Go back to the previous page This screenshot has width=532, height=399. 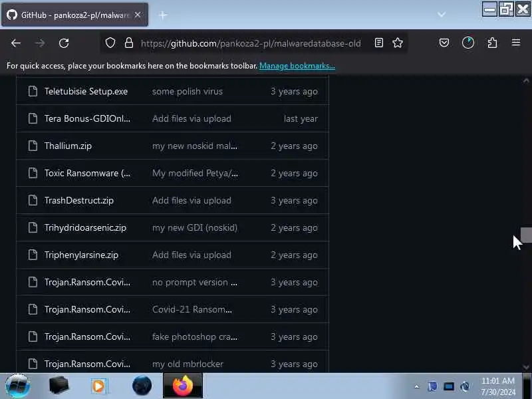click(x=15, y=43)
